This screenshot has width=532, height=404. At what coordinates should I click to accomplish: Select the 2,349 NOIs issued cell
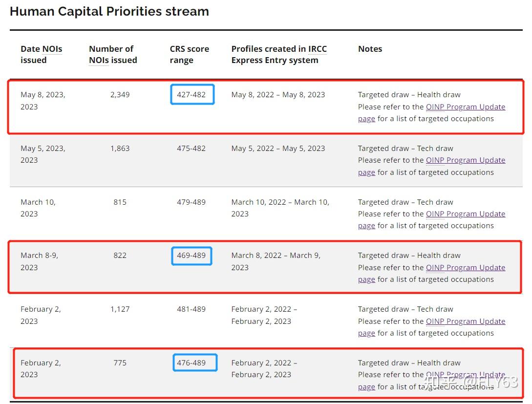(x=120, y=95)
